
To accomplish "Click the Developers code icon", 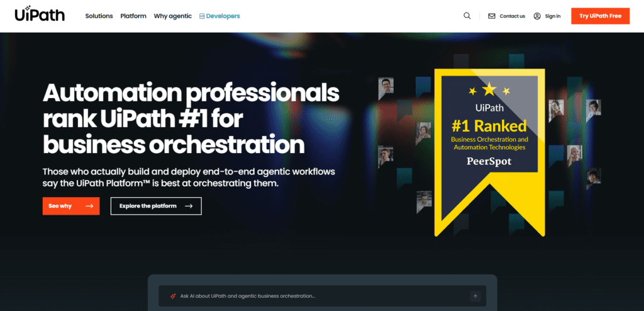I will pyautogui.click(x=202, y=16).
